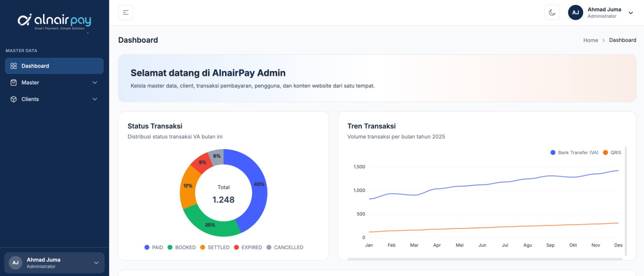Click Dashboard page title heading
This screenshot has width=644, height=276.
pyautogui.click(x=138, y=40)
